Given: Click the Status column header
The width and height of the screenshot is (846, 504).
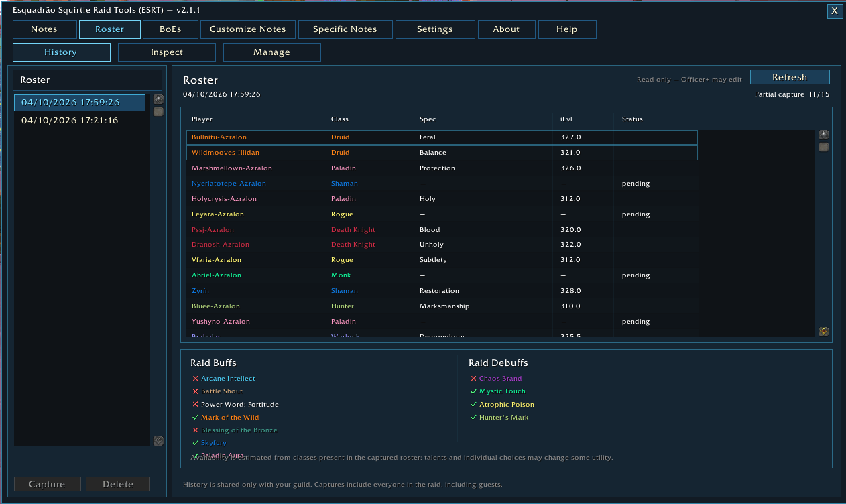Looking at the screenshot, I should pyautogui.click(x=632, y=119).
